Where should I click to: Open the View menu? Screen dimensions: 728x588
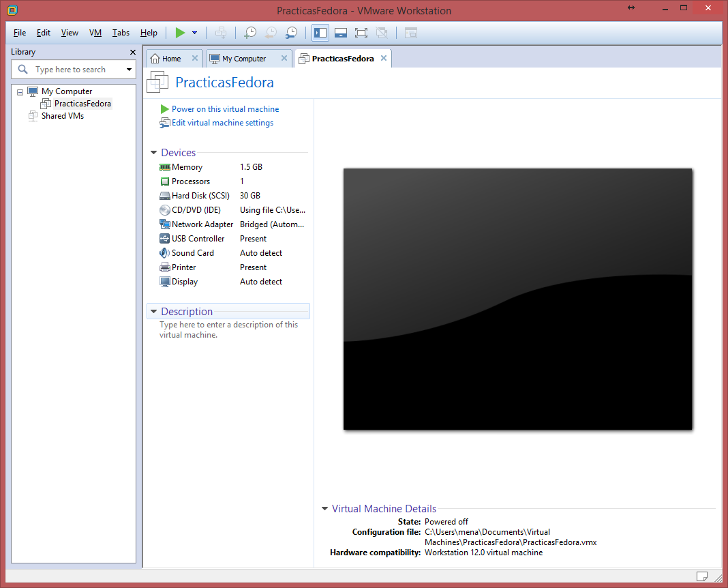[x=70, y=33]
